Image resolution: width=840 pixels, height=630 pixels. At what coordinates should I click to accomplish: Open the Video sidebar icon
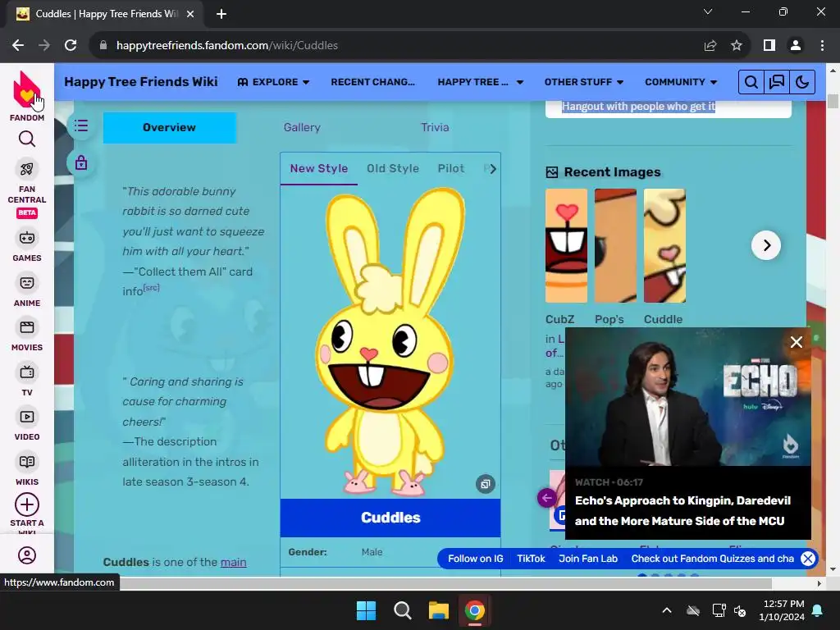27,417
